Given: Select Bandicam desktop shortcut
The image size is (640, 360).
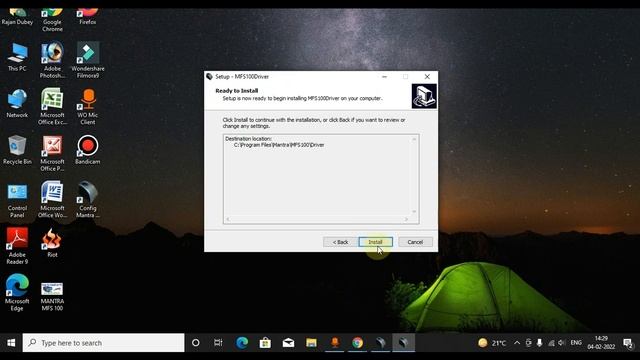Looking at the screenshot, I should 88,150.
